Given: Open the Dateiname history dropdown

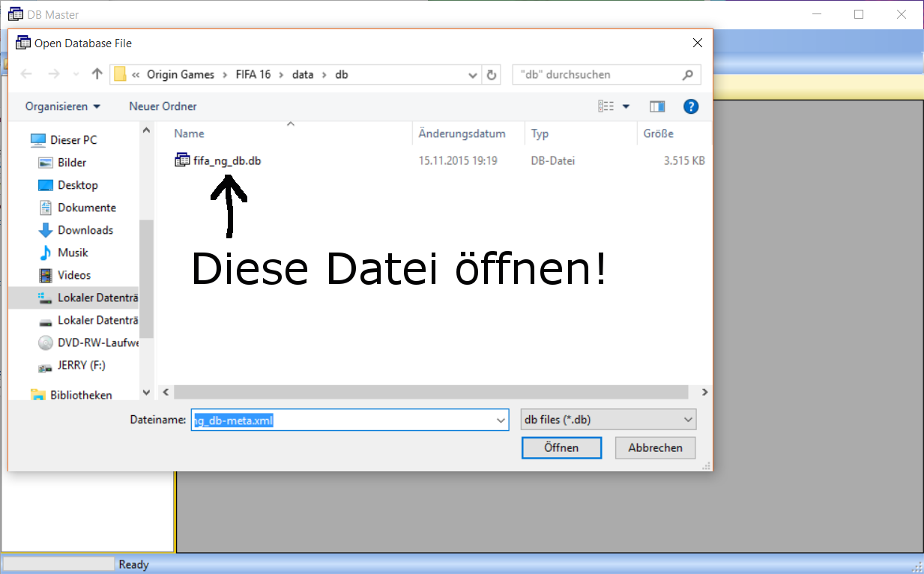Looking at the screenshot, I should tap(501, 421).
